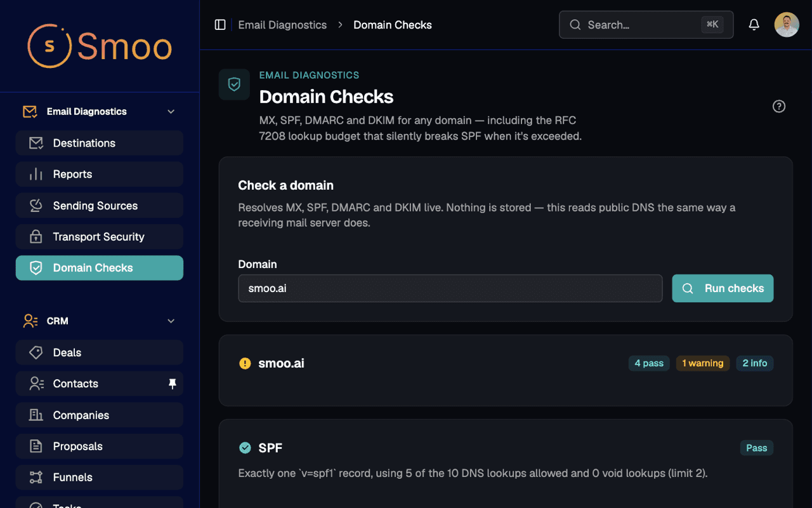Click the Smoo logo
The height and width of the screenshot is (508, 812).
click(100, 46)
